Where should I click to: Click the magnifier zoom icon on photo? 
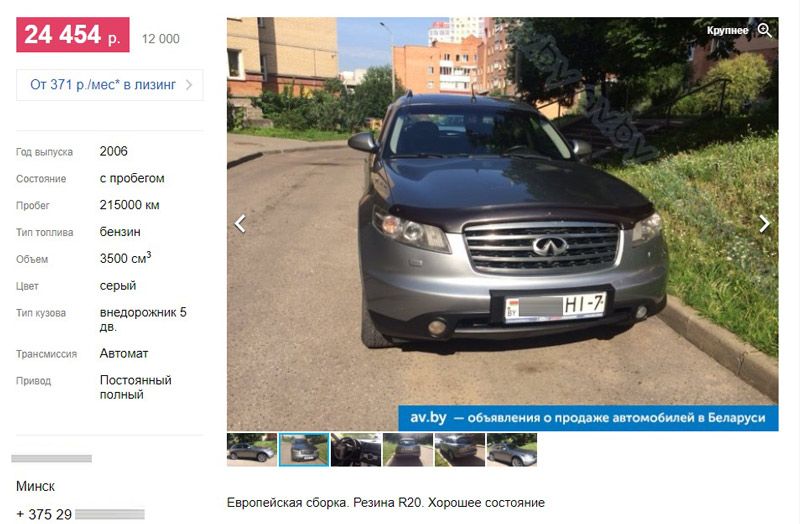tap(764, 31)
